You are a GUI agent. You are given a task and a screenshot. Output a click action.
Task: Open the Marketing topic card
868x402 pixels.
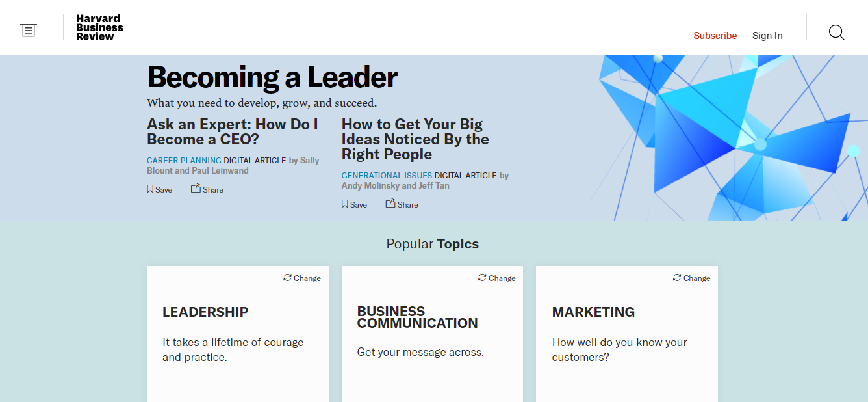click(593, 312)
